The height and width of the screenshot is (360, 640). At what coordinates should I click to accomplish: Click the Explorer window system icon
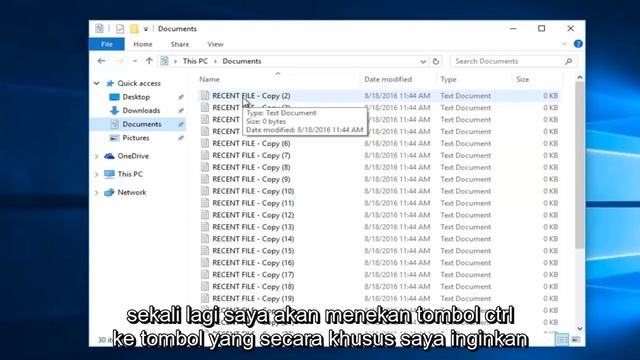tap(99, 29)
